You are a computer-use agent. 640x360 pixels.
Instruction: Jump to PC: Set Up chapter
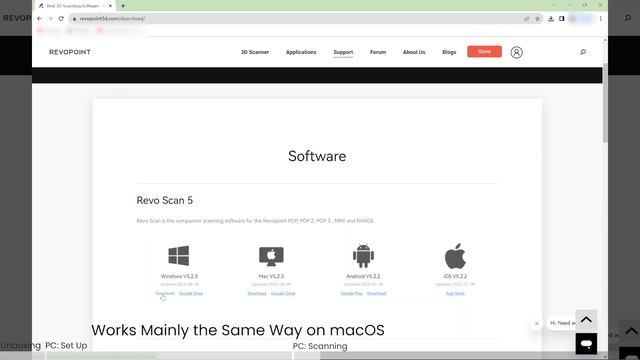[66, 345]
